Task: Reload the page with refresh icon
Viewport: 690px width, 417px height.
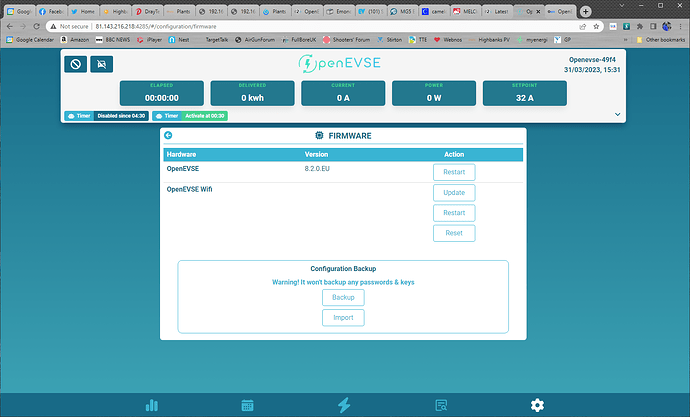Action: coord(37,26)
